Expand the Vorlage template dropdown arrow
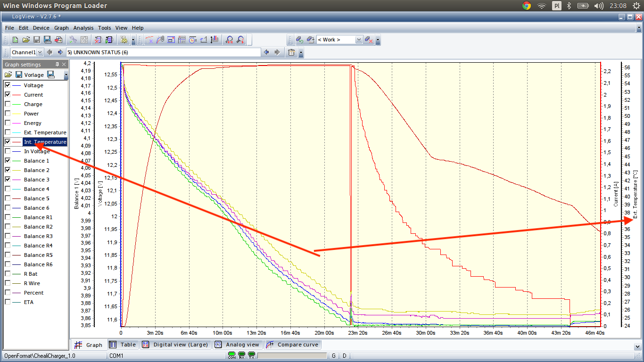Viewport: 644px width, 362px height. [x=66, y=75]
